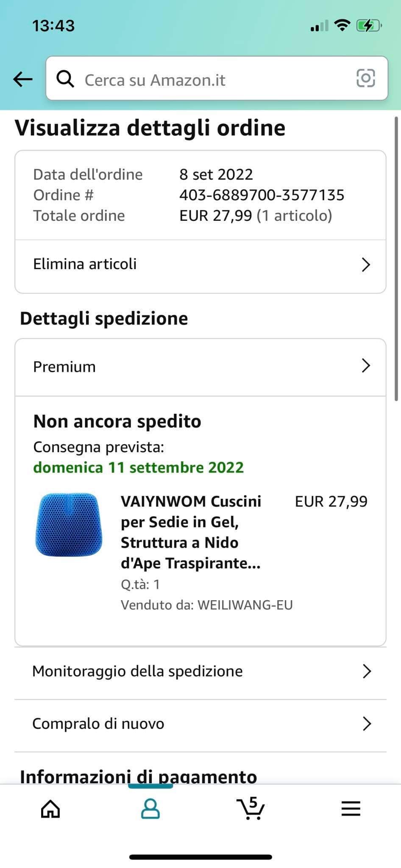The width and height of the screenshot is (401, 868).
Task: Select Elimina articoli row
Action: [200, 264]
